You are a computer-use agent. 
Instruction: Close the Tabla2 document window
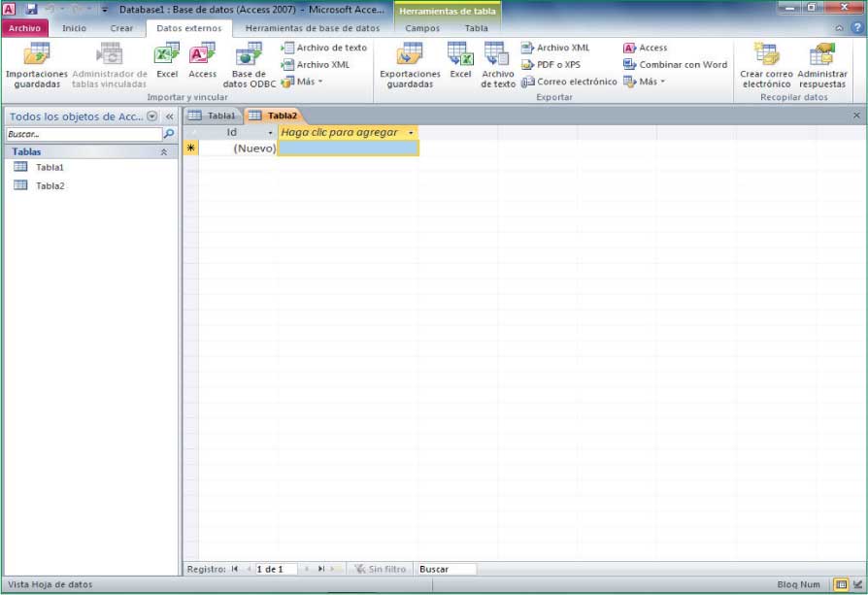(x=856, y=116)
